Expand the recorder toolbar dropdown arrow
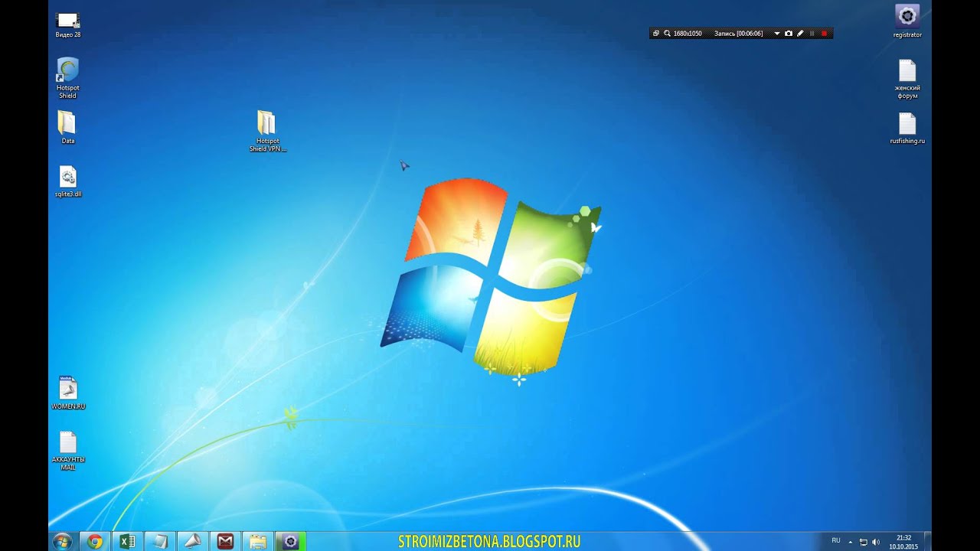The width and height of the screenshot is (980, 551). 776,34
